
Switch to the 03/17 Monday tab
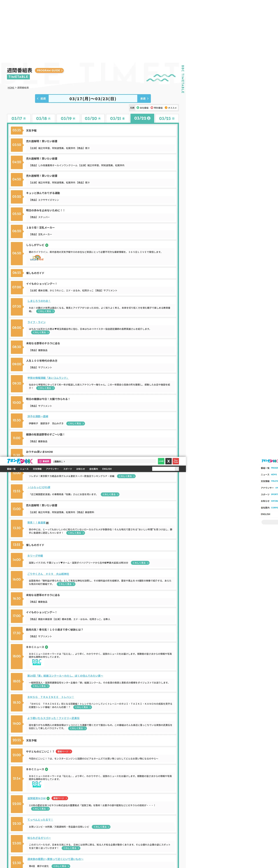pyautogui.click(x=19, y=119)
